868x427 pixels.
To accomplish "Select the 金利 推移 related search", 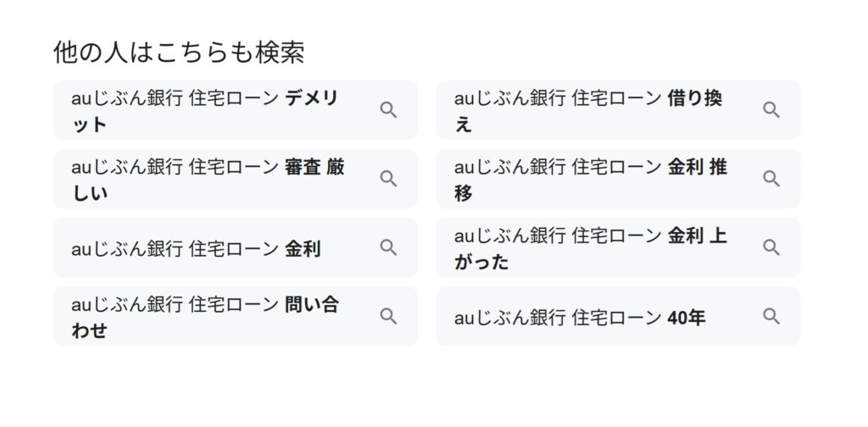I will [618, 179].
